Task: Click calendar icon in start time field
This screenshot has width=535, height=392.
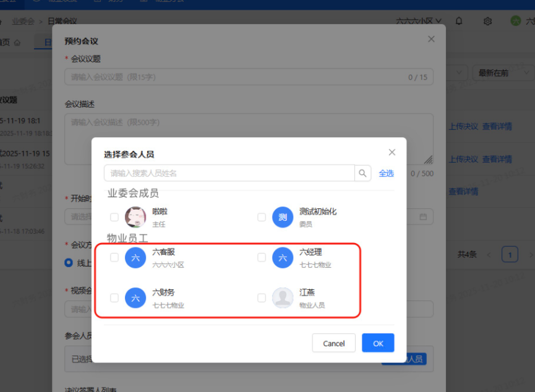Action: pos(423,216)
